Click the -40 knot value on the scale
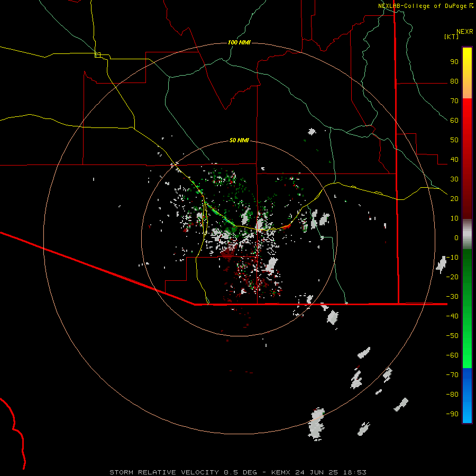The width and height of the screenshot is (476, 476). (452, 316)
